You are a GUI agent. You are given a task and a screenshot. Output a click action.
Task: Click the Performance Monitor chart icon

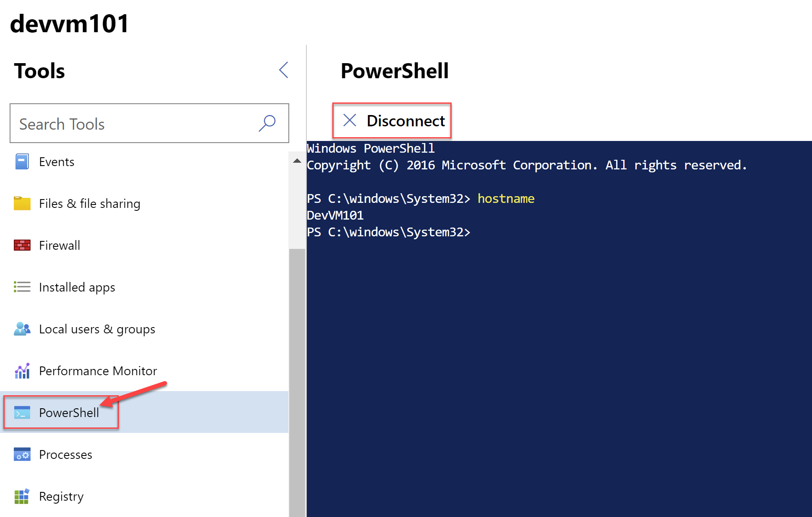point(22,371)
